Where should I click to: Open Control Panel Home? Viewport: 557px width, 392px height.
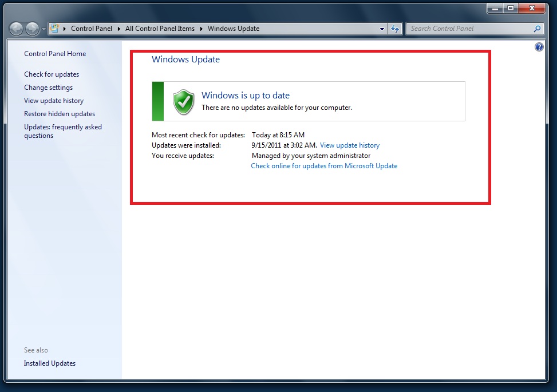[x=55, y=54]
